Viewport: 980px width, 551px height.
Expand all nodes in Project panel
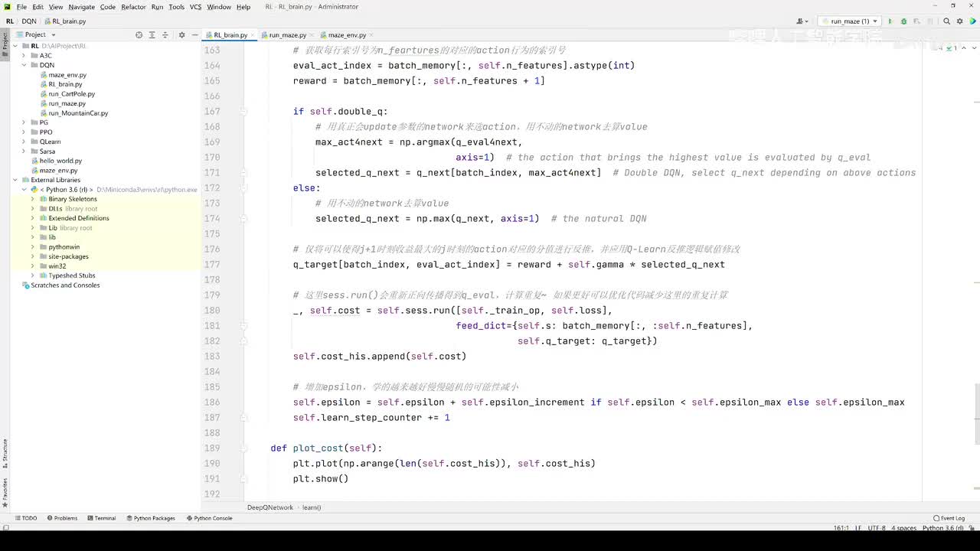click(152, 34)
